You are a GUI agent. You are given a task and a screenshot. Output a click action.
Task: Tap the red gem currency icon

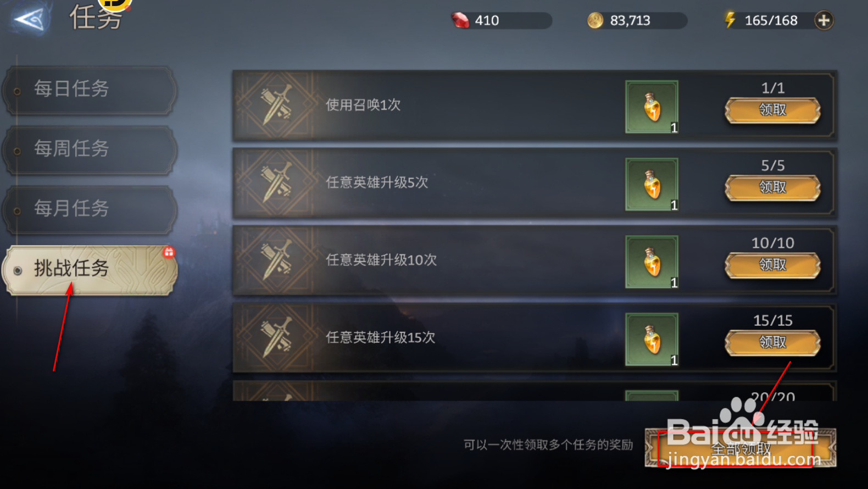(x=460, y=20)
